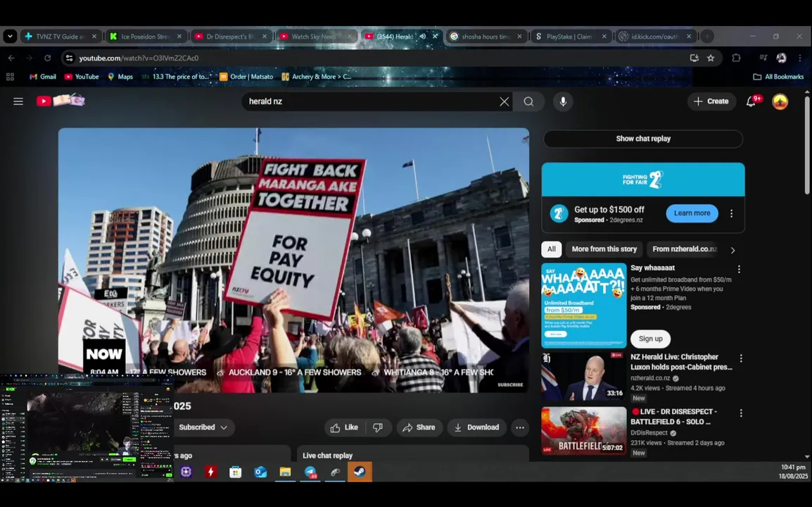Mute the Herald tab audio icon

click(423, 37)
